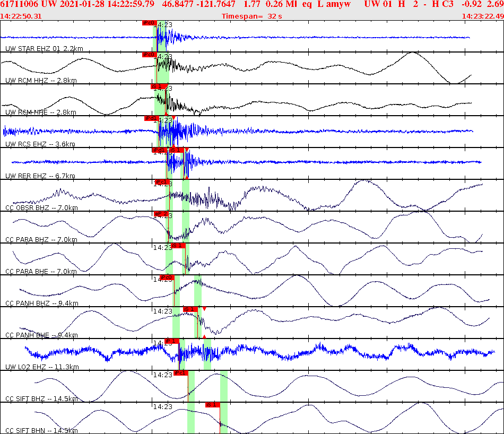Select the iS 1 pick flag on CC SIFT BHN

pyautogui.click(x=212, y=405)
